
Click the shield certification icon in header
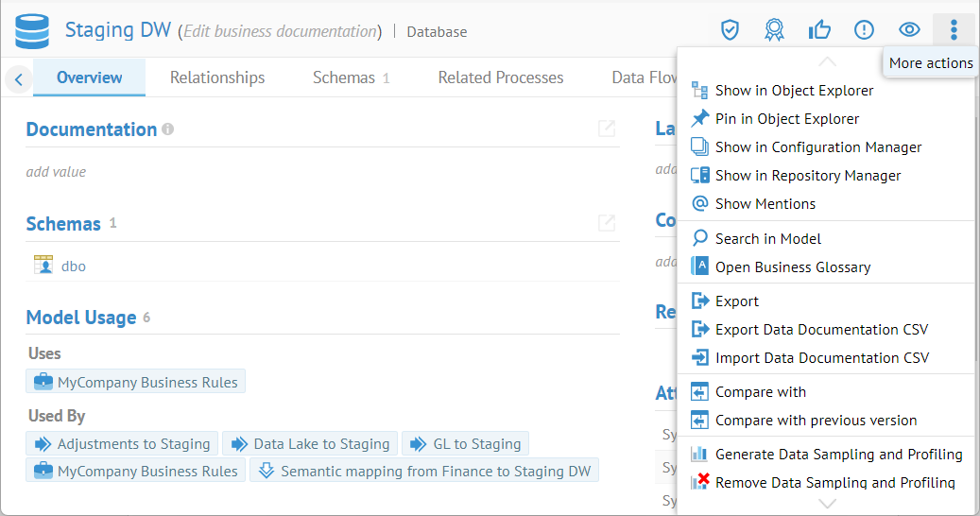729,30
